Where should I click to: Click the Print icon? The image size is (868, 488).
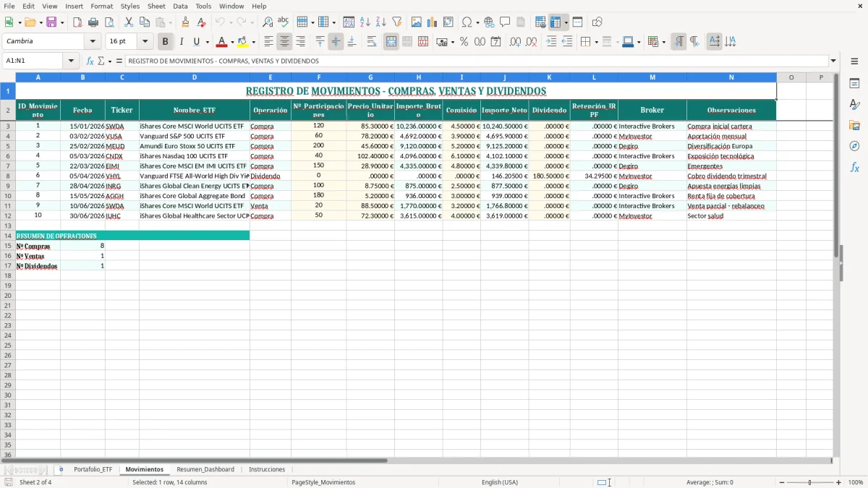[93, 22]
